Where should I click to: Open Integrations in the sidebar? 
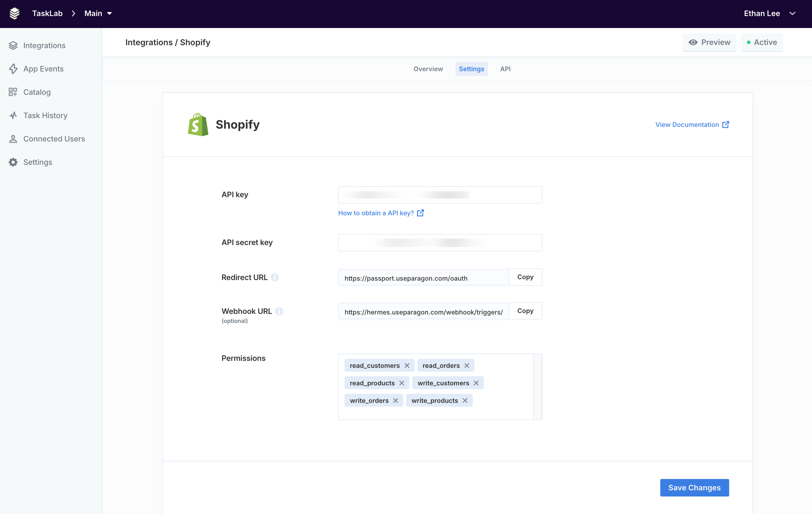[44, 46]
